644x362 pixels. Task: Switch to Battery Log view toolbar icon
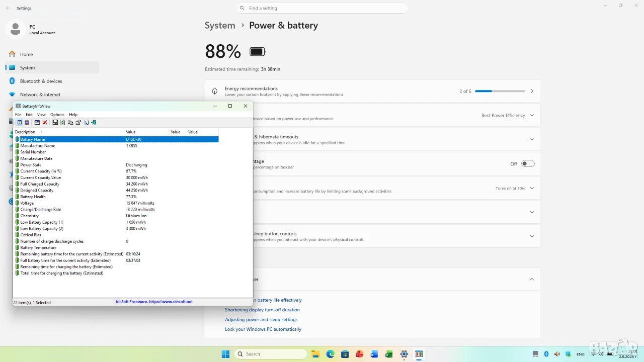27,122
